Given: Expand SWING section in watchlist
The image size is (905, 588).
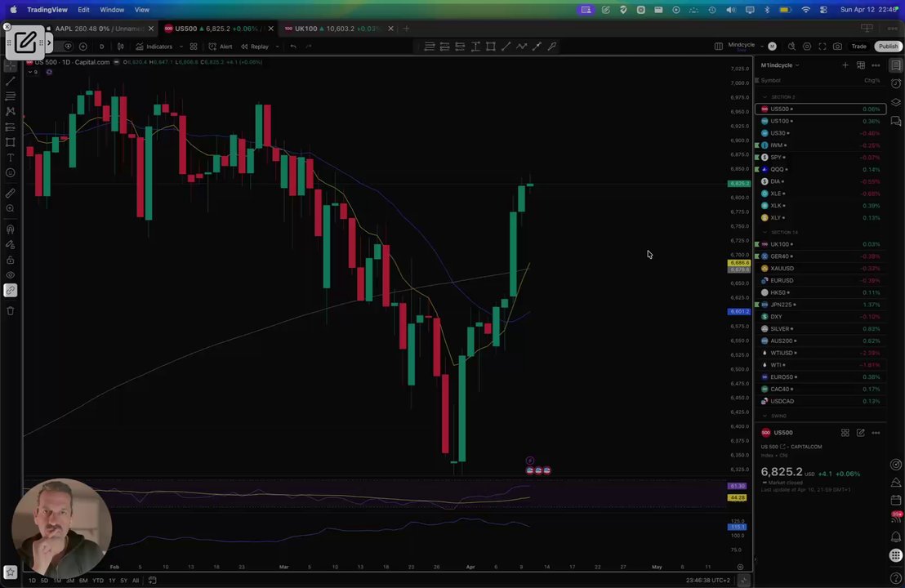Looking at the screenshot, I should (x=765, y=416).
